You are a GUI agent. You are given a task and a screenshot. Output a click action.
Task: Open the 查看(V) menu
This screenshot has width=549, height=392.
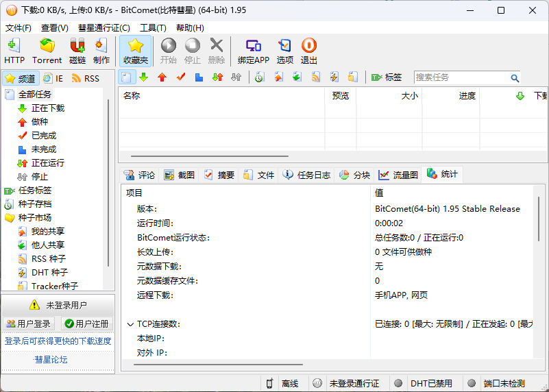click(55, 28)
